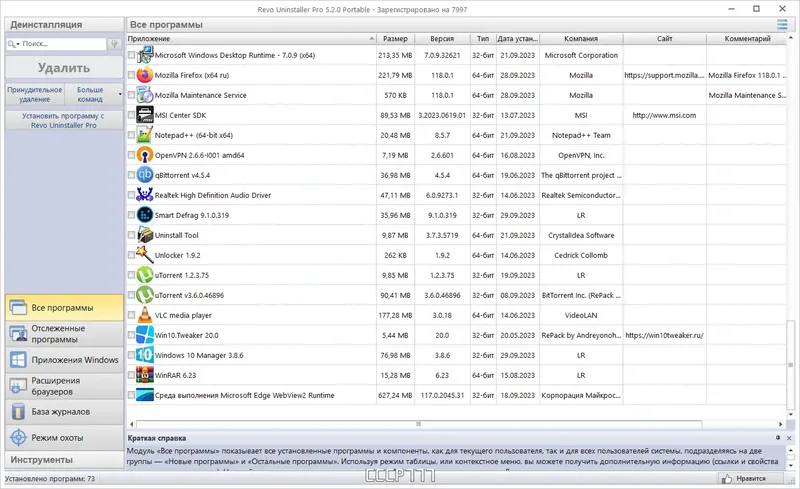The width and height of the screenshot is (800, 489).
Task: Tick the MSI Center SDK checkbox
Action: coord(131,115)
